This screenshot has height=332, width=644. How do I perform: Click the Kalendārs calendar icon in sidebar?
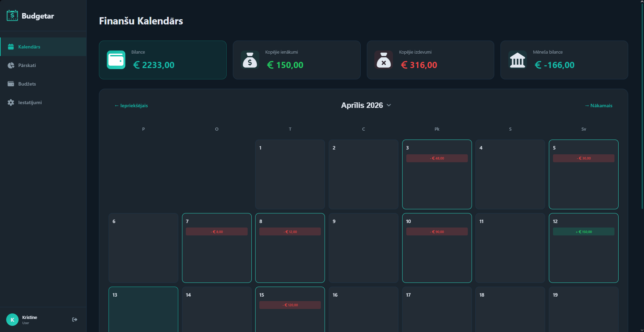[x=11, y=47]
